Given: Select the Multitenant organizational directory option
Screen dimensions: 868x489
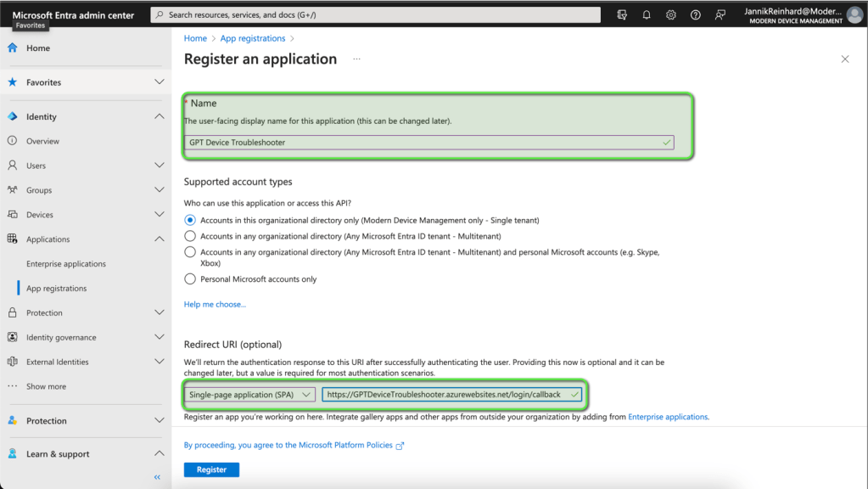Looking at the screenshot, I should (190, 236).
